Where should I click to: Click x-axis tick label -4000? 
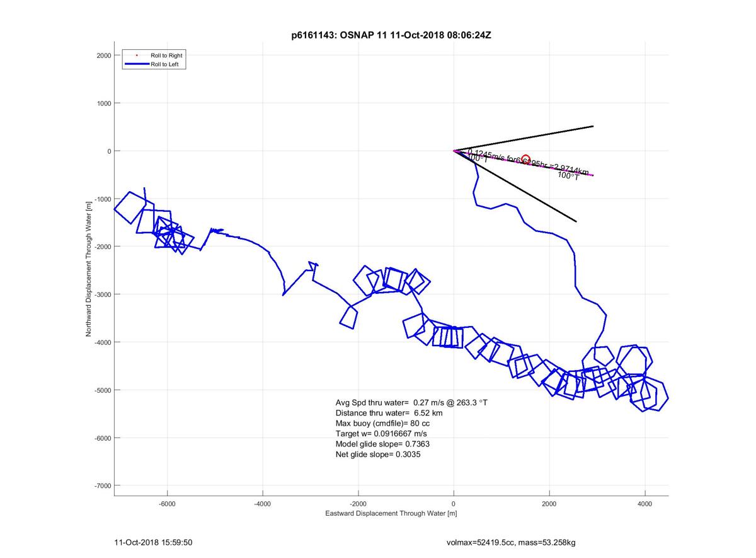coord(263,504)
